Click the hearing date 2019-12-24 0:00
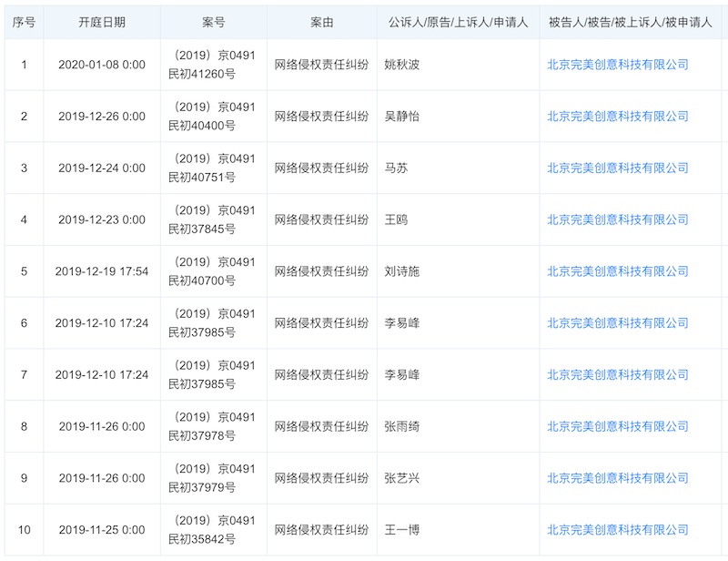The height and width of the screenshot is (561, 728). click(x=102, y=168)
